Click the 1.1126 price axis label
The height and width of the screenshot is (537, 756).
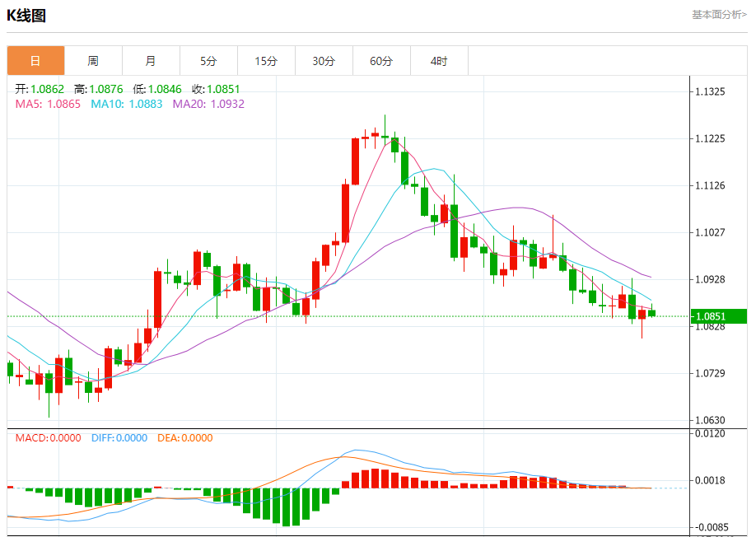pos(710,185)
